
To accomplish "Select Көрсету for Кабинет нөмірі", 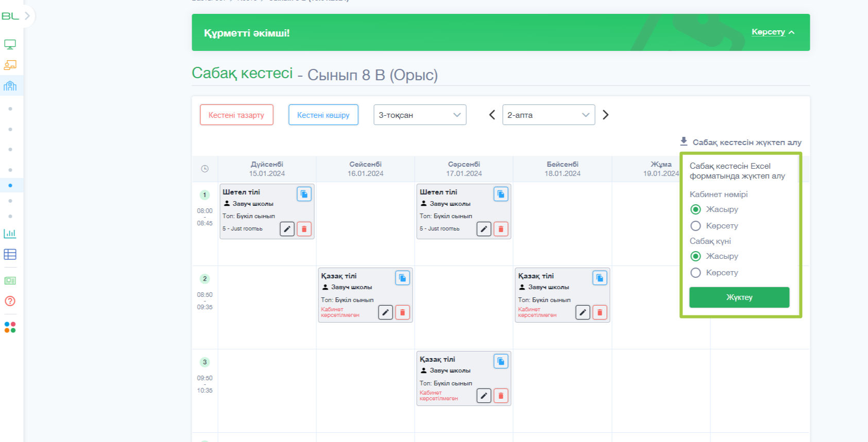I will click(696, 226).
